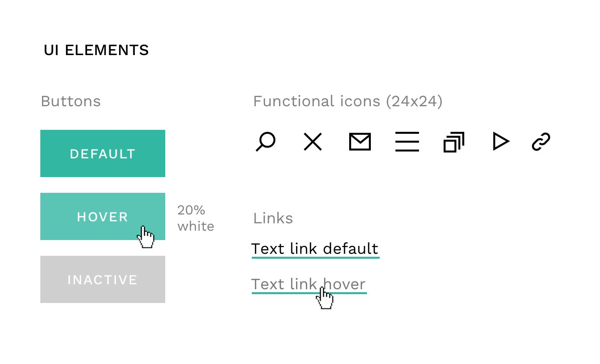The width and height of the screenshot is (600, 364).
Task: Click the X close icon
Action: tap(312, 142)
